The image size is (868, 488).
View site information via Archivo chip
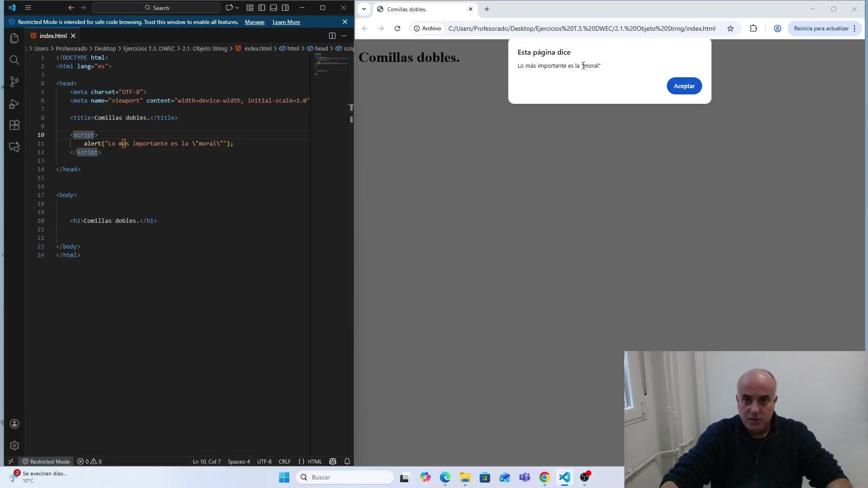coord(427,28)
